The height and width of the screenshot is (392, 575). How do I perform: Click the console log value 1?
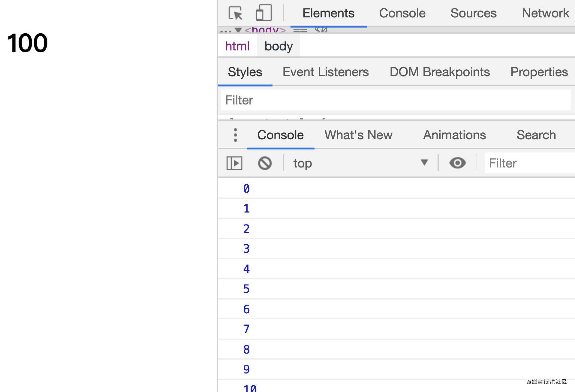point(246,209)
